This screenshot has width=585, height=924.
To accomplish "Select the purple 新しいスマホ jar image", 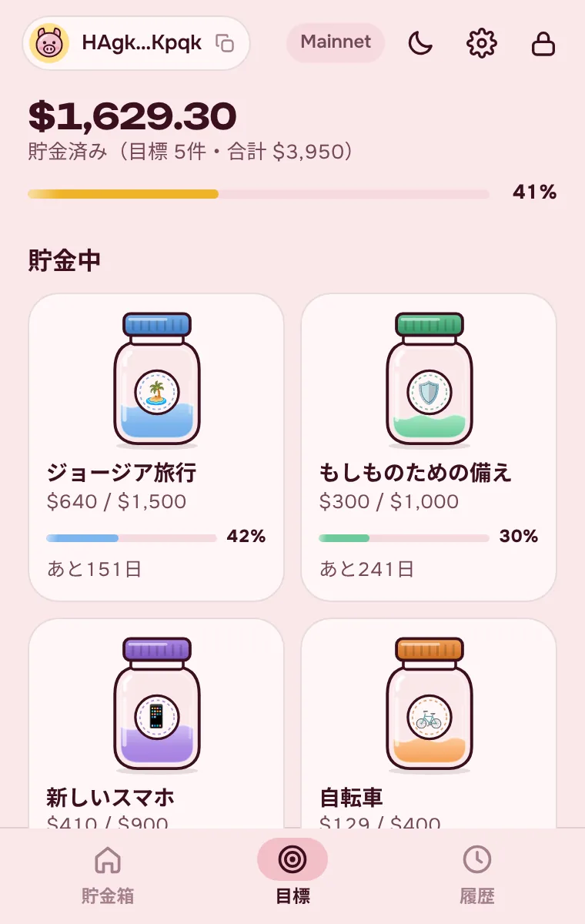I will tap(157, 705).
